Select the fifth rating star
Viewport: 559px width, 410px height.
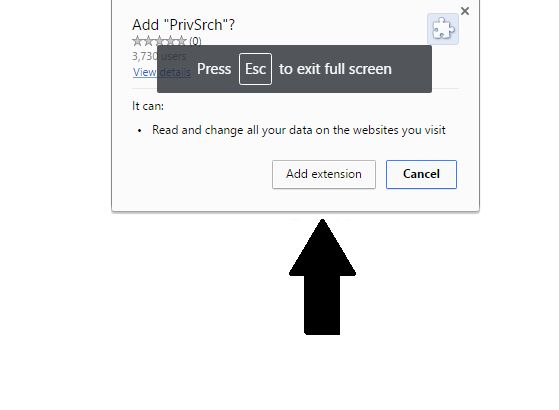pyautogui.click(x=181, y=41)
